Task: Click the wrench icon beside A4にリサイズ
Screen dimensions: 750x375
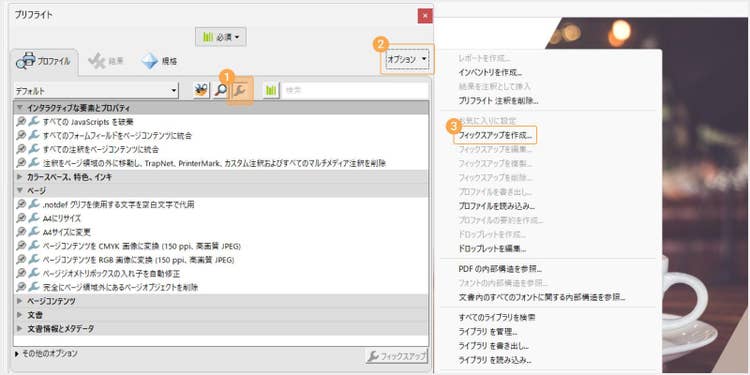Action: pos(33,218)
